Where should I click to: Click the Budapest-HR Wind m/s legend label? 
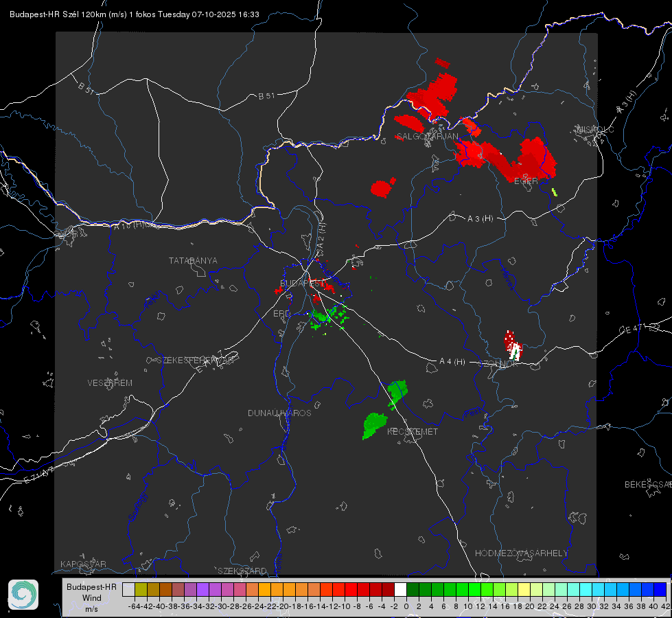[92, 597]
